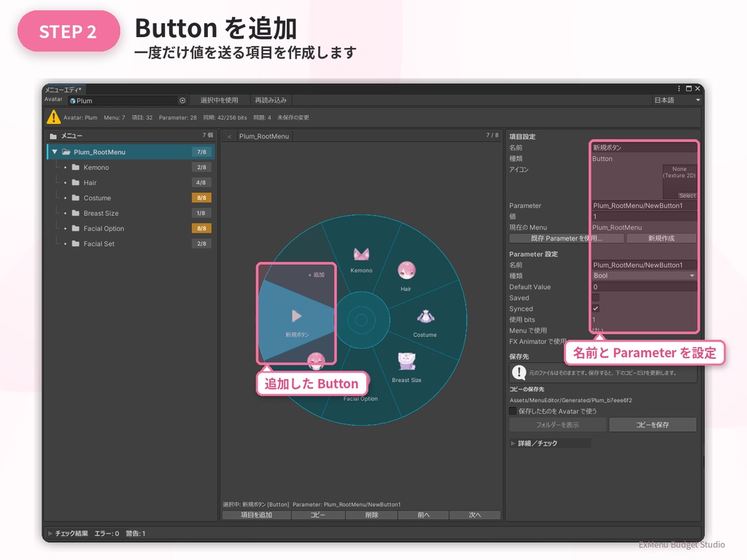Uncheck the Synced checkbox
747x560 pixels.
[x=595, y=308]
